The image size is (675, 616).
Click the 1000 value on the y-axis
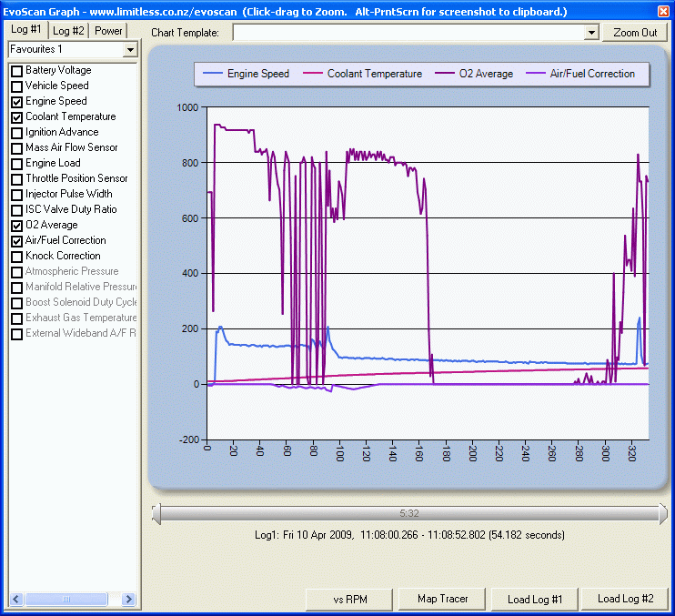point(187,107)
